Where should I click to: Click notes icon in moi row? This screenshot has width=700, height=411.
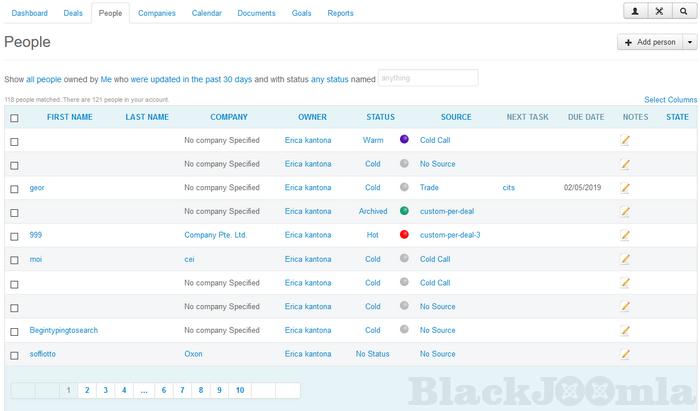(x=625, y=259)
